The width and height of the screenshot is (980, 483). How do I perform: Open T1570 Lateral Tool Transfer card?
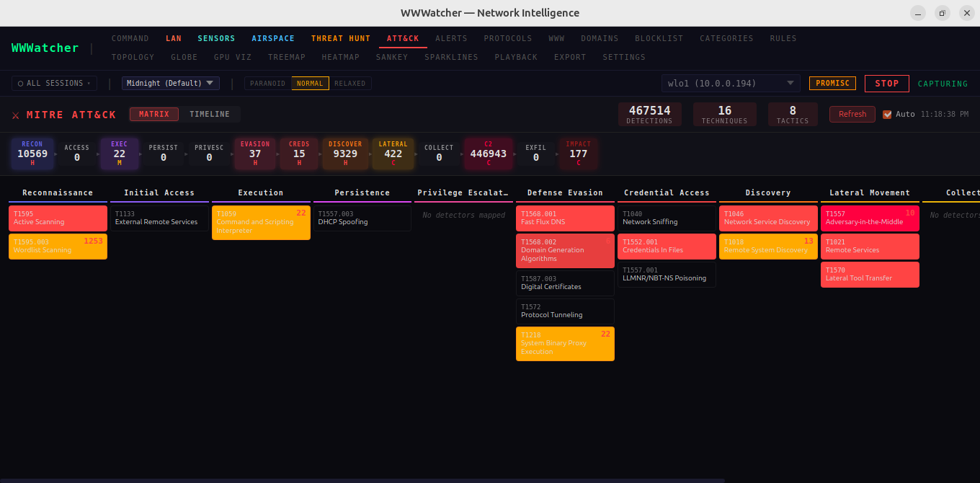point(870,275)
